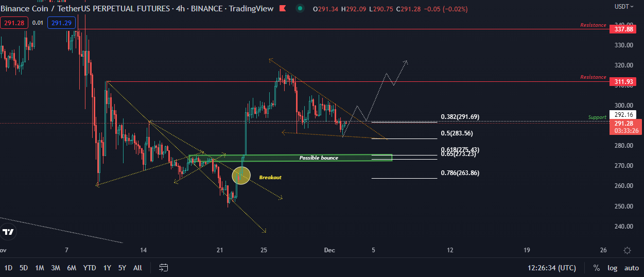Click the 311.93 resistance price label
The height and width of the screenshot is (277, 644).
[625, 82]
